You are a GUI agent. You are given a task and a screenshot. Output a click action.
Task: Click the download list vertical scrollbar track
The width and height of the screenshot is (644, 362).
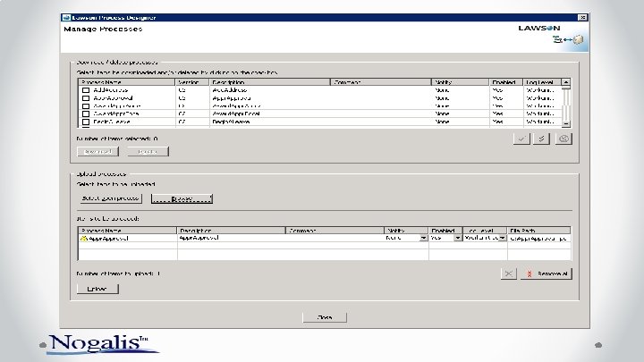566,105
